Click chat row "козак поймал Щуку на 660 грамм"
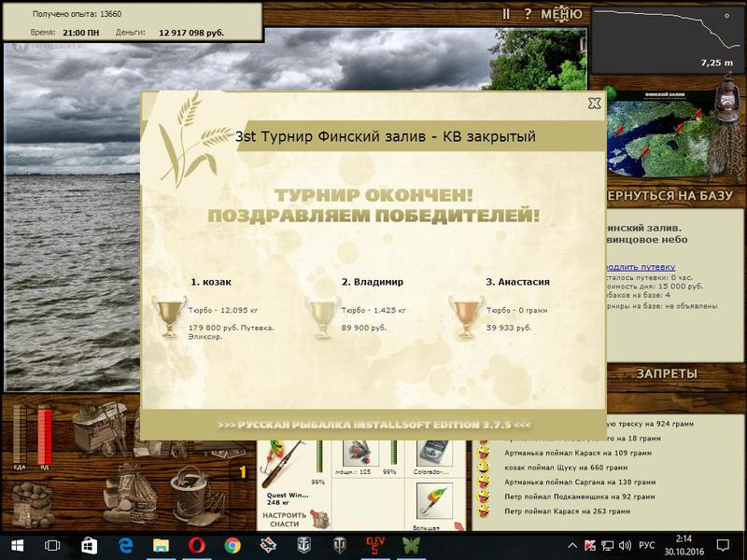747x560 pixels. pyautogui.click(x=566, y=468)
